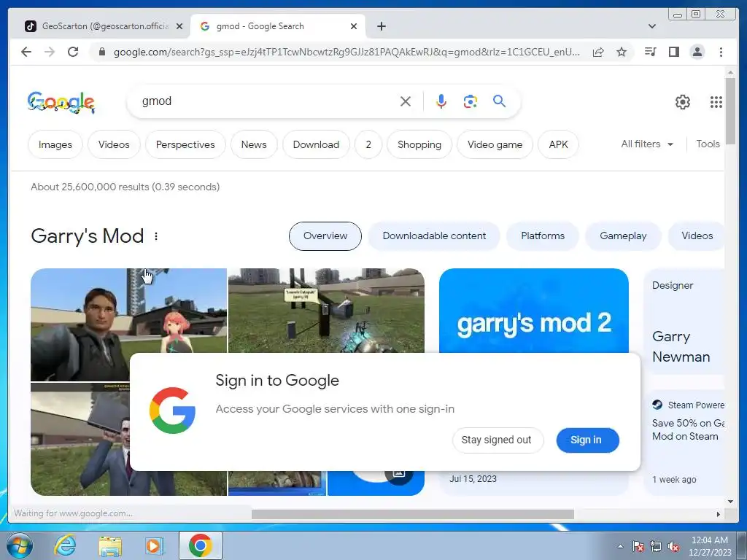Open garry's mod 2 blue card
This screenshot has width=747, height=560.
[533, 311]
